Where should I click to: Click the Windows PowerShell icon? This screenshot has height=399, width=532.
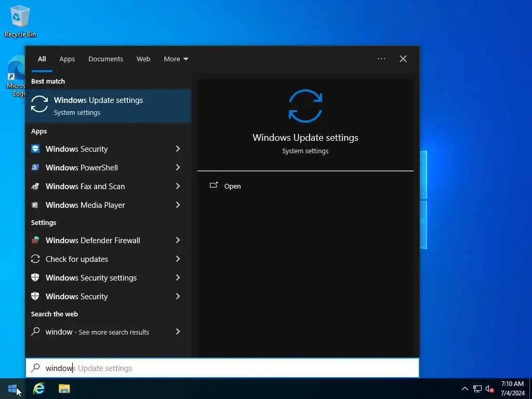click(35, 167)
